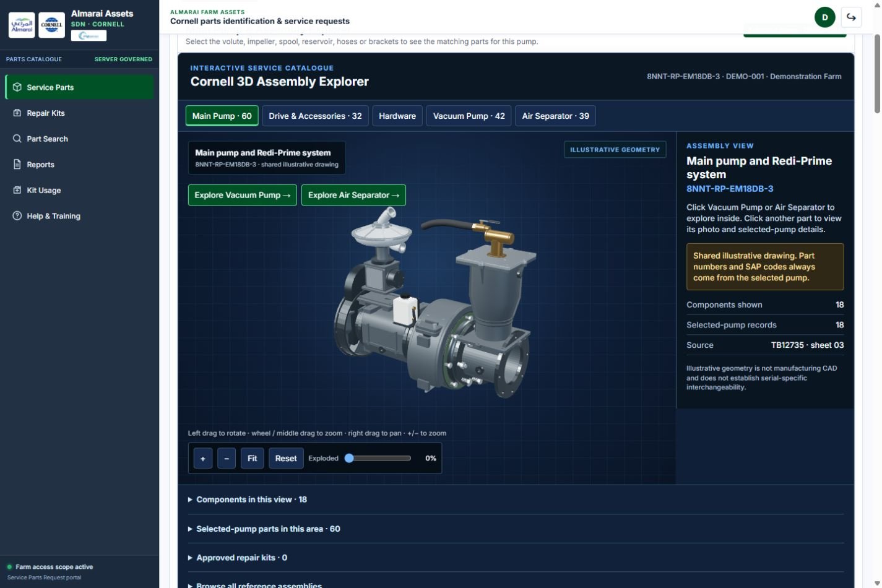Switch to Air Separator · 39 tab
The width and height of the screenshot is (882, 588).
coord(555,116)
